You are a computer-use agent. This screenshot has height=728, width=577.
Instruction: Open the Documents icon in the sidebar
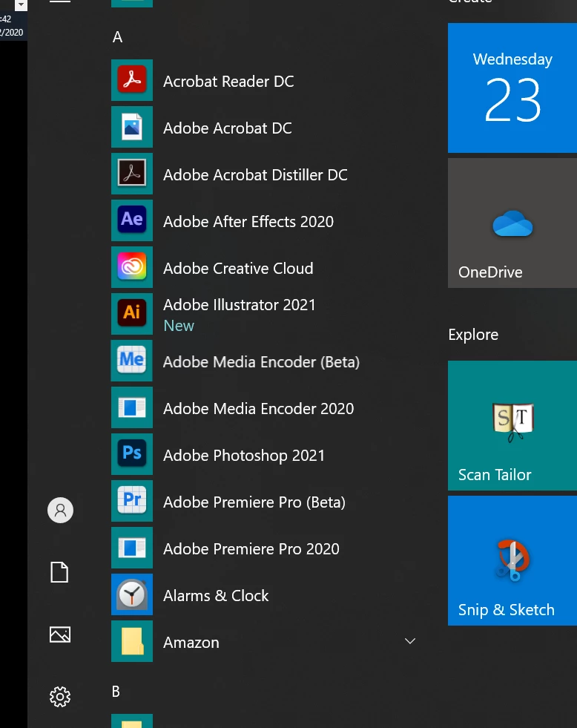[59, 572]
